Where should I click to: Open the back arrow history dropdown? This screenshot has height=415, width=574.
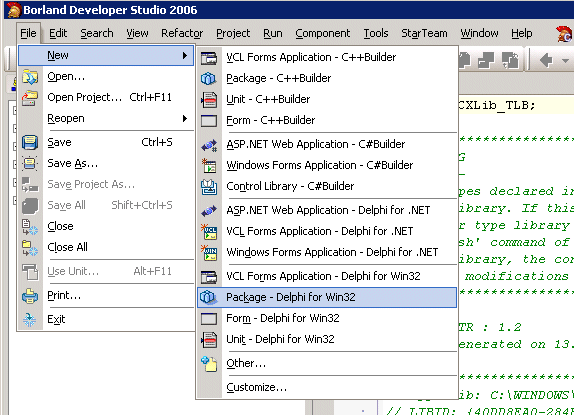pyautogui.click(x=566, y=60)
